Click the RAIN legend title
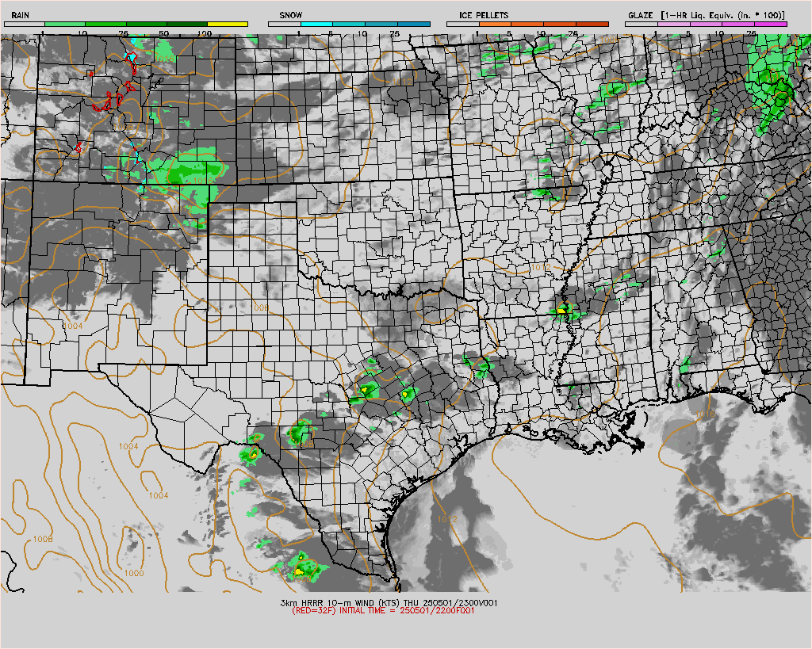This screenshot has height=649, width=812. (x=20, y=15)
